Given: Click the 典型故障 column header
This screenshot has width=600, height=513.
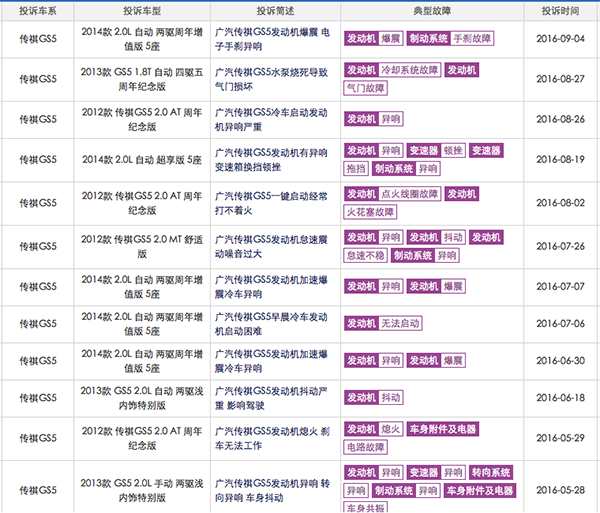Looking at the screenshot, I should point(431,10).
